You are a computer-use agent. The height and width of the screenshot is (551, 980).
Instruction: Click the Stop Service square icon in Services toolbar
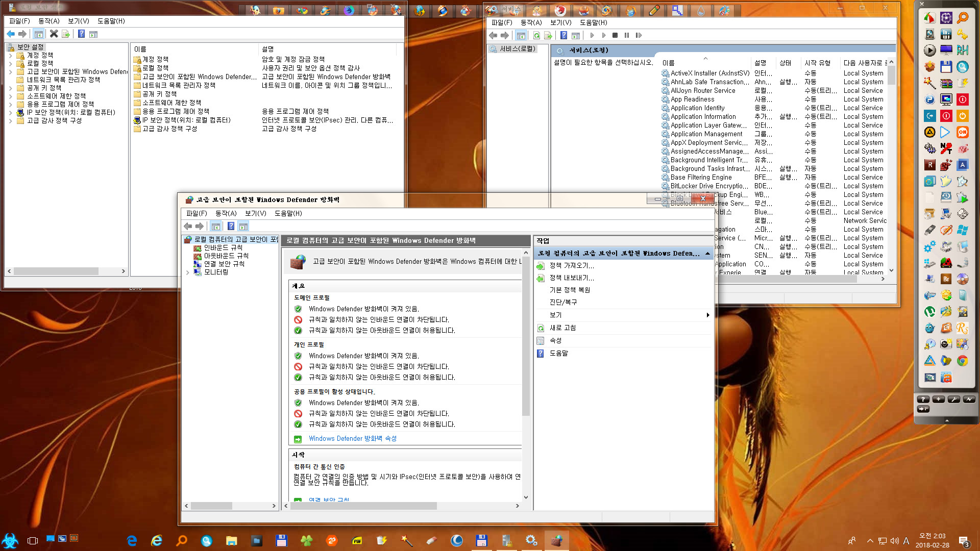click(615, 35)
